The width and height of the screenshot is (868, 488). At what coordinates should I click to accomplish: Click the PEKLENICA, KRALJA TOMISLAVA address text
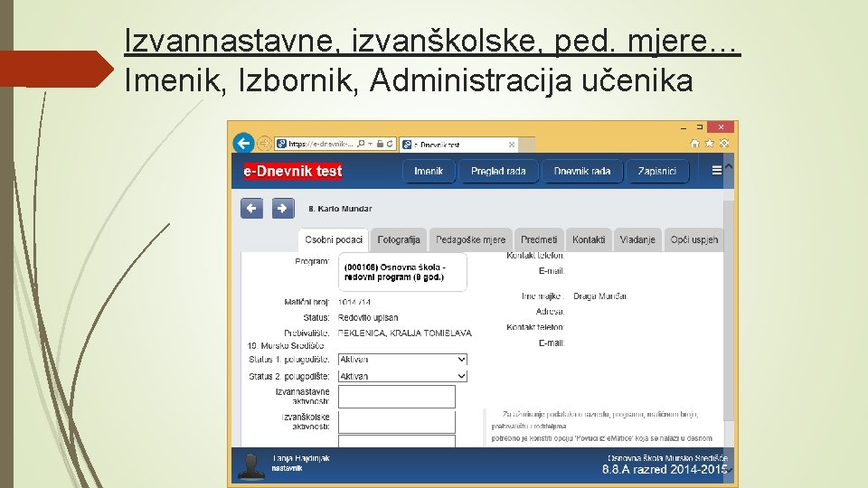point(405,333)
